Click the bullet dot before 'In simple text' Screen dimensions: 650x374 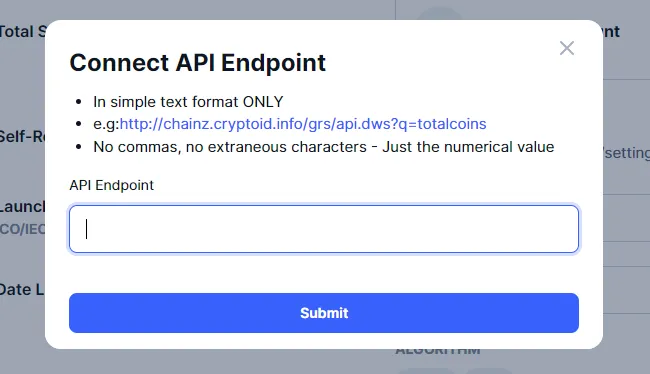click(79, 102)
